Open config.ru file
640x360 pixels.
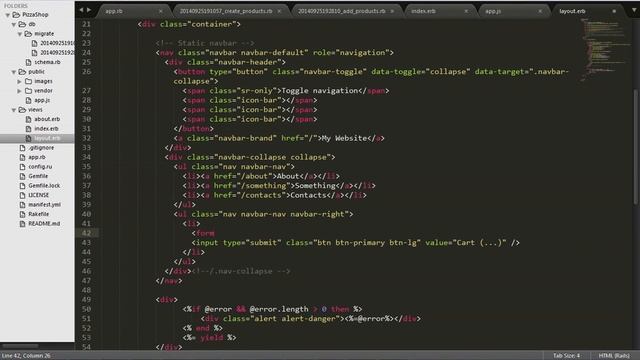(x=40, y=167)
